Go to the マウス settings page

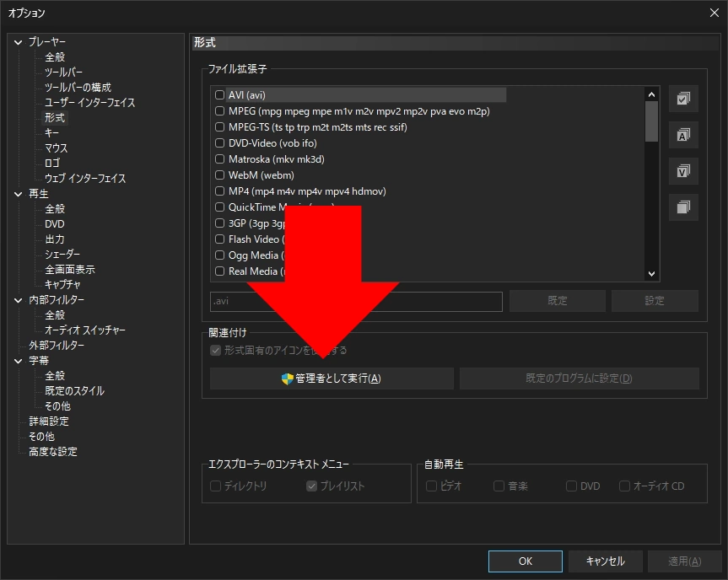57,148
